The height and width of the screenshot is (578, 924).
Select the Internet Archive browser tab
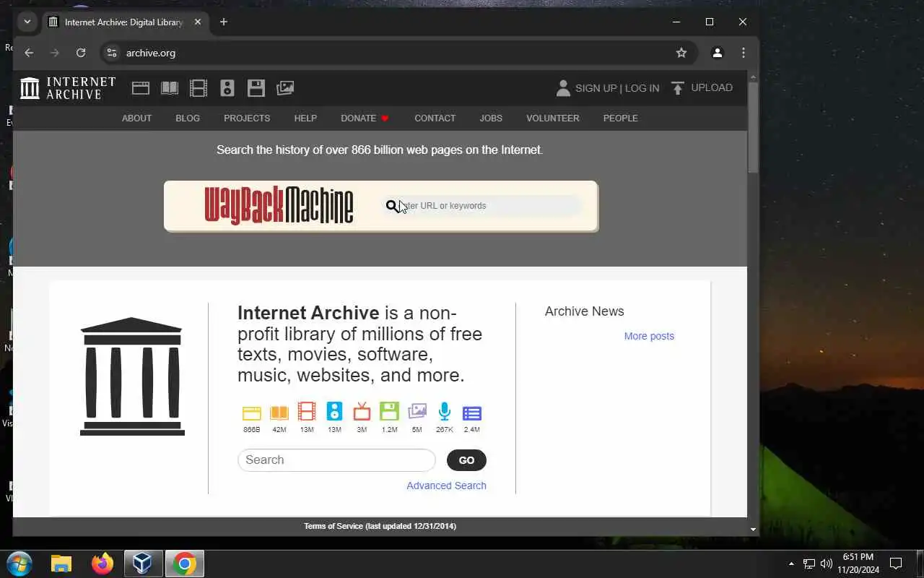pyautogui.click(x=125, y=22)
